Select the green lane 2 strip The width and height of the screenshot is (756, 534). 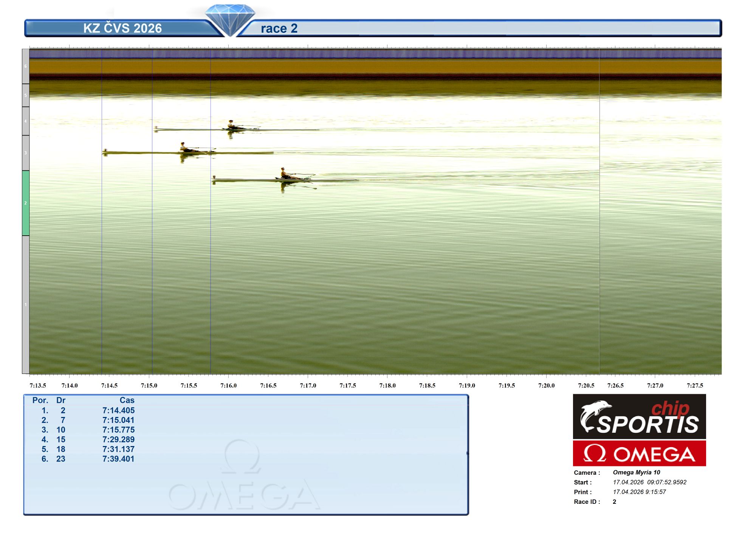click(26, 203)
